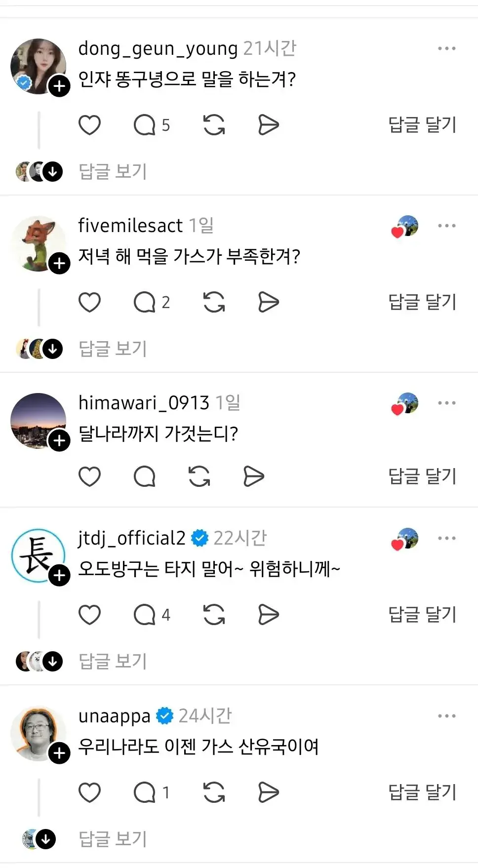Follow dong_geun_young using the plus badge
This screenshot has height=868, width=478.
(59, 86)
